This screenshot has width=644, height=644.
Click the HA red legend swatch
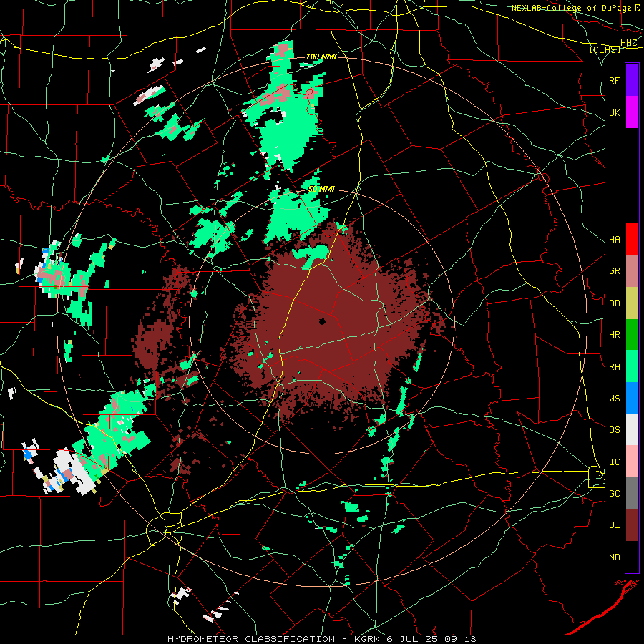(632, 239)
